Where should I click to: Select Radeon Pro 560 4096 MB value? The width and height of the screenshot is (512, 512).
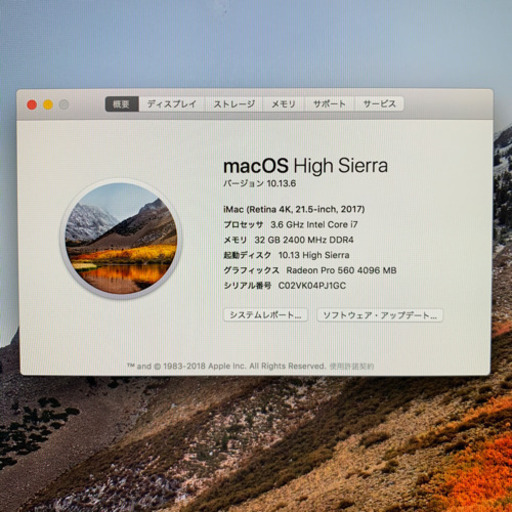point(341,270)
